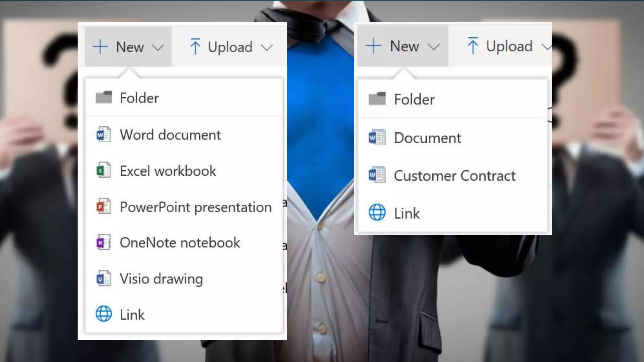Choose Customer Contract menu entry
The width and height of the screenshot is (644, 362).
point(454,176)
